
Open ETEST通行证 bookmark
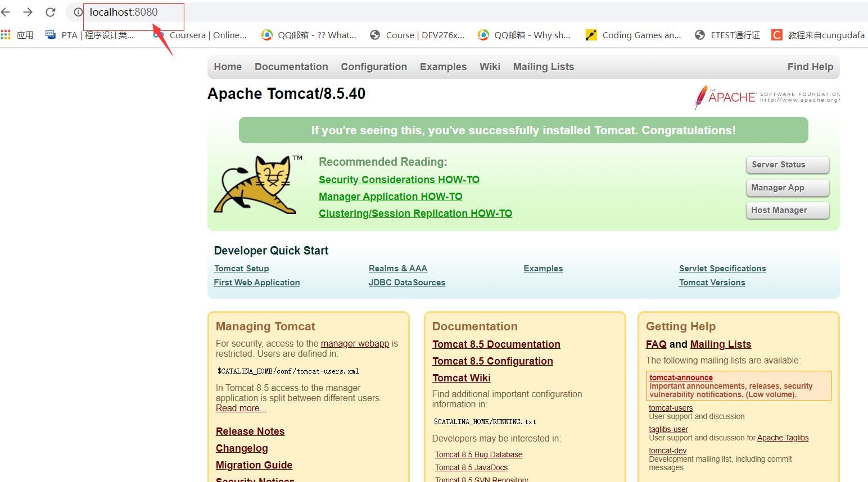pyautogui.click(x=727, y=35)
